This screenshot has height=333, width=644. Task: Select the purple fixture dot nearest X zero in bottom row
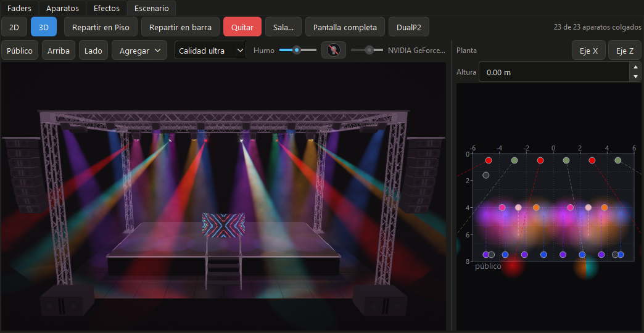pos(563,255)
